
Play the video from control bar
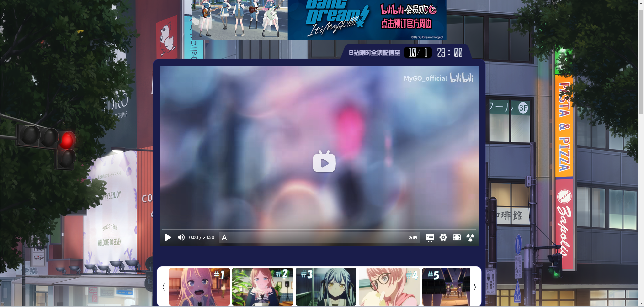coord(168,237)
